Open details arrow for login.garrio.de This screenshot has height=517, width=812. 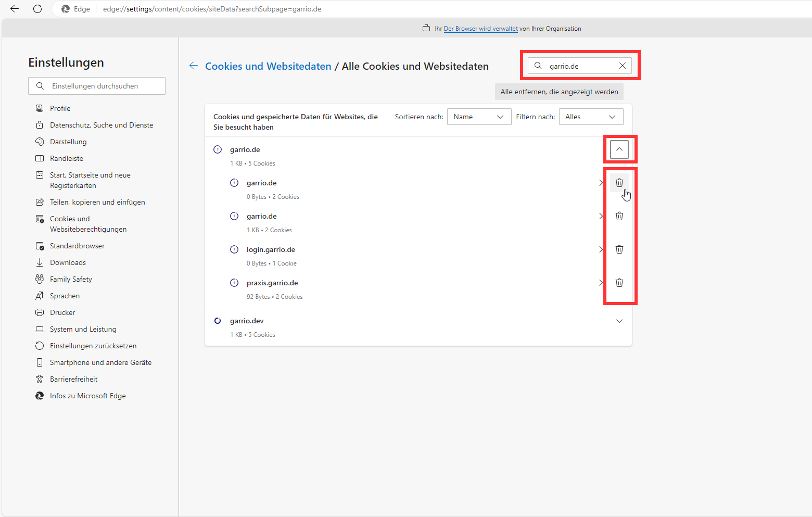tap(601, 249)
